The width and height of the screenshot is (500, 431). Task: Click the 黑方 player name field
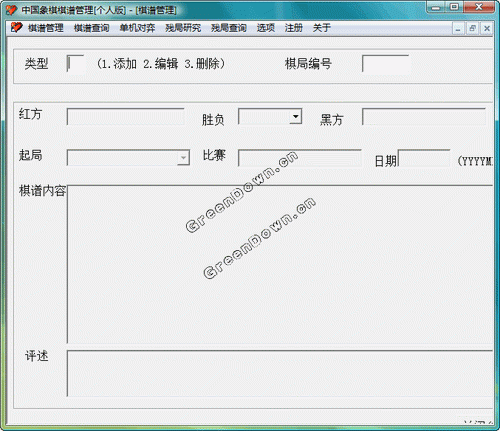424,117
